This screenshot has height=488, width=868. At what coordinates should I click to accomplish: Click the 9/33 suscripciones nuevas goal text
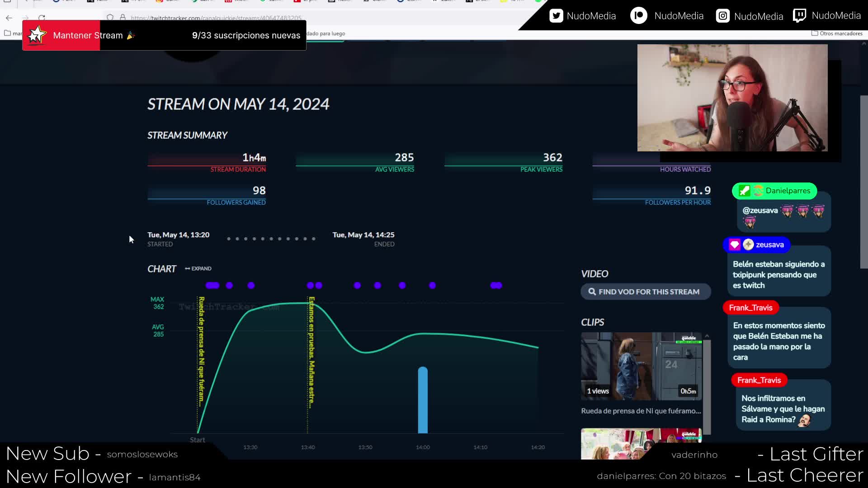click(246, 35)
